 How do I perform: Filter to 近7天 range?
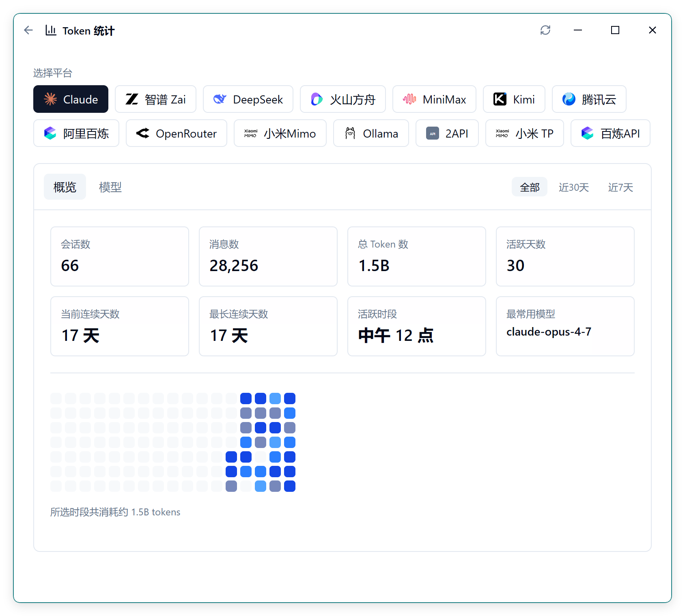click(620, 187)
